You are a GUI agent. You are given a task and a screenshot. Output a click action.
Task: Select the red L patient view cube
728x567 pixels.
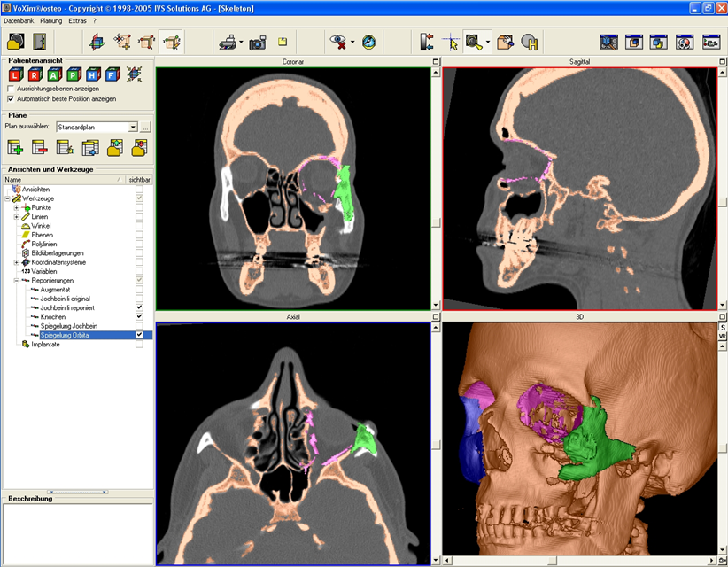[15, 74]
